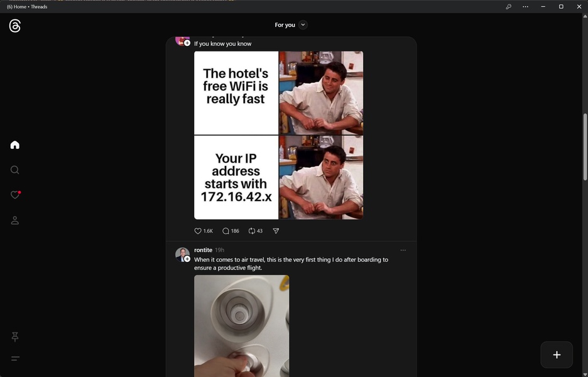Expand the For you feed dropdown
The width and height of the screenshot is (588, 377).
coord(303,25)
